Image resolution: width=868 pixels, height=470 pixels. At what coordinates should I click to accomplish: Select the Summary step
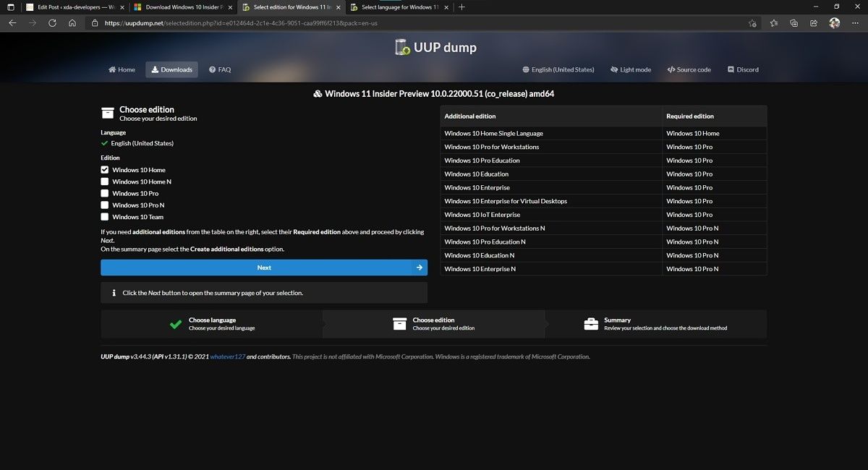(x=656, y=324)
